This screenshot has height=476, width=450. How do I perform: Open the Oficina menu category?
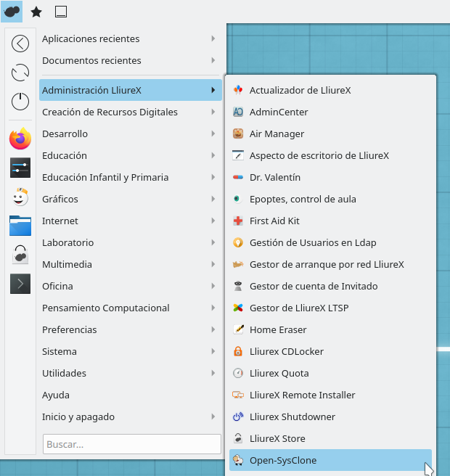click(57, 286)
